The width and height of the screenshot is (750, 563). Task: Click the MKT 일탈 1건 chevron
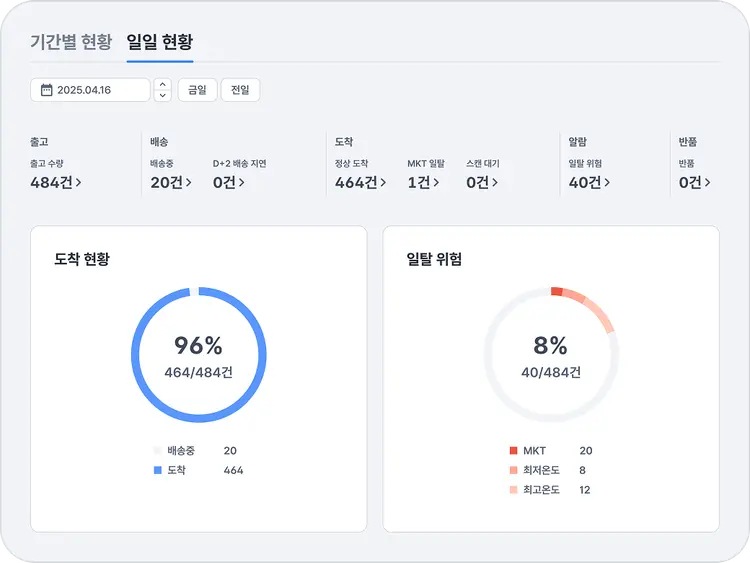435,183
